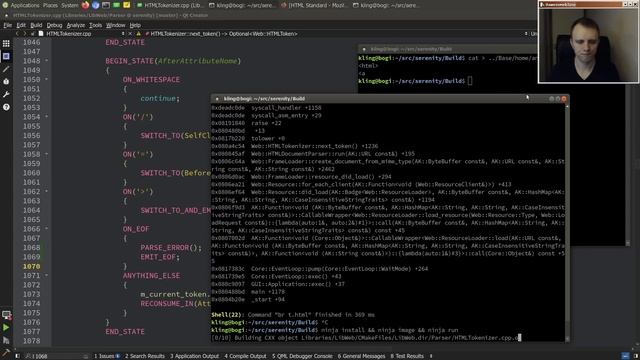Switch to HTMLTokenizer.cpp window in taskbar
The image size is (640, 360).
170,5
